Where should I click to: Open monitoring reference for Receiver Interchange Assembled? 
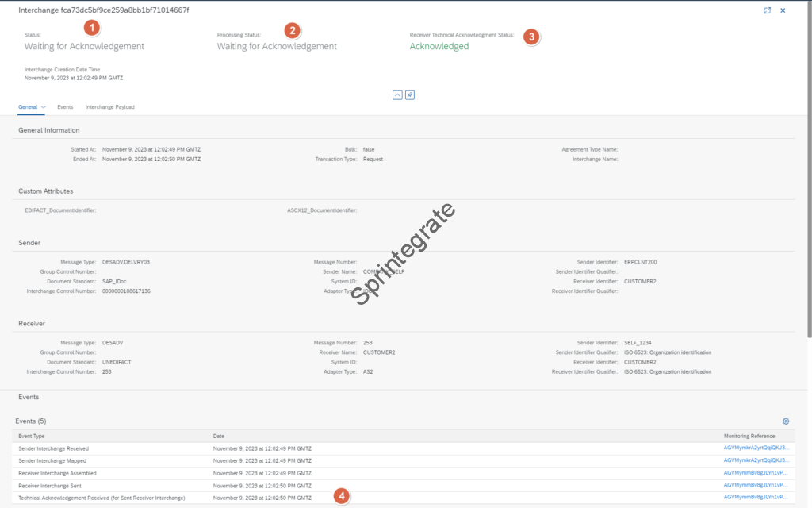coord(756,472)
